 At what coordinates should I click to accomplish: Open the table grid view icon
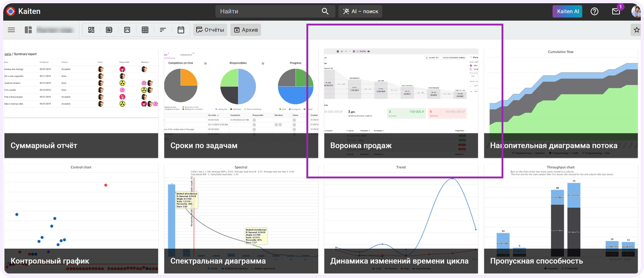(x=145, y=30)
